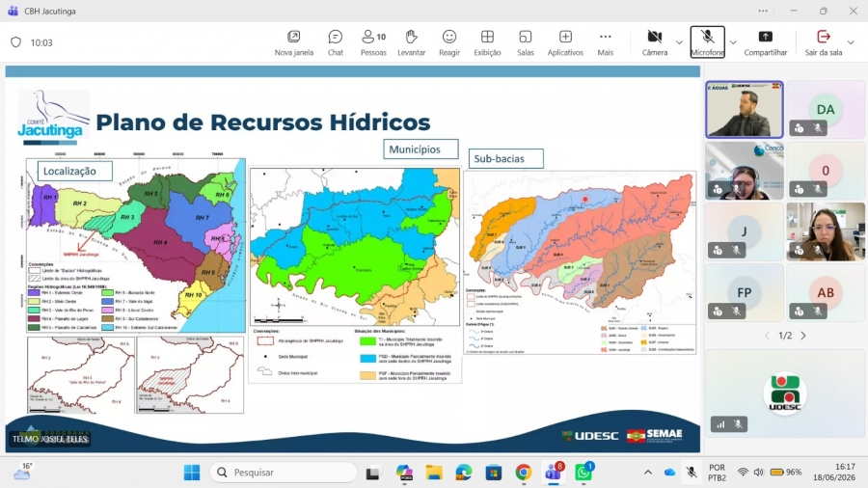Click presenter name TELMO JOSIEL TELES
The width and height of the screenshot is (868, 488).
click(x=50, y=439)
